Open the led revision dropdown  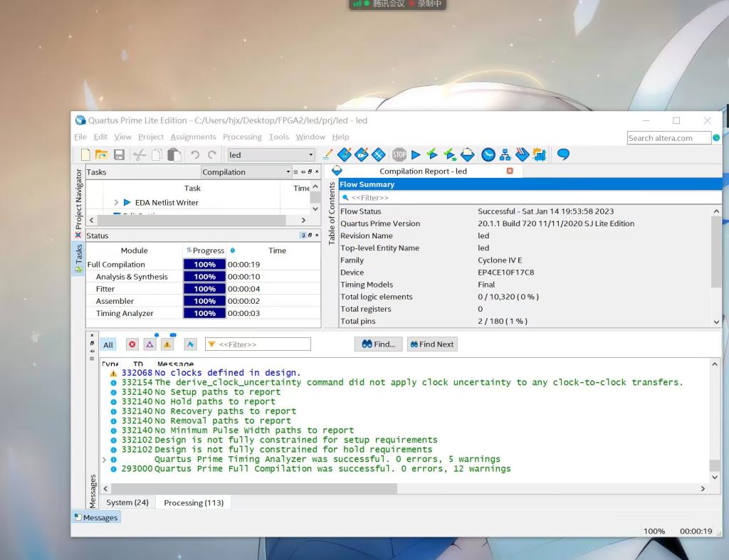[310, 155]
